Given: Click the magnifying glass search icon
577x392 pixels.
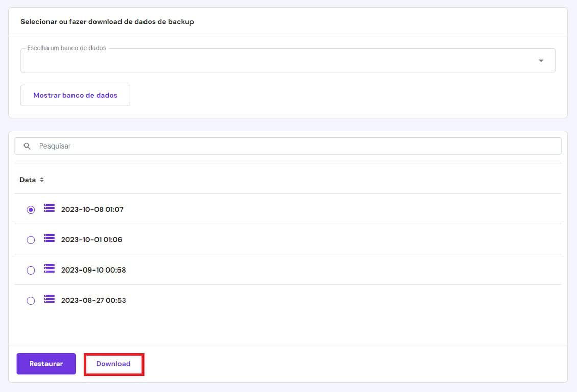Looking at the screenshot, I should 27,146.
